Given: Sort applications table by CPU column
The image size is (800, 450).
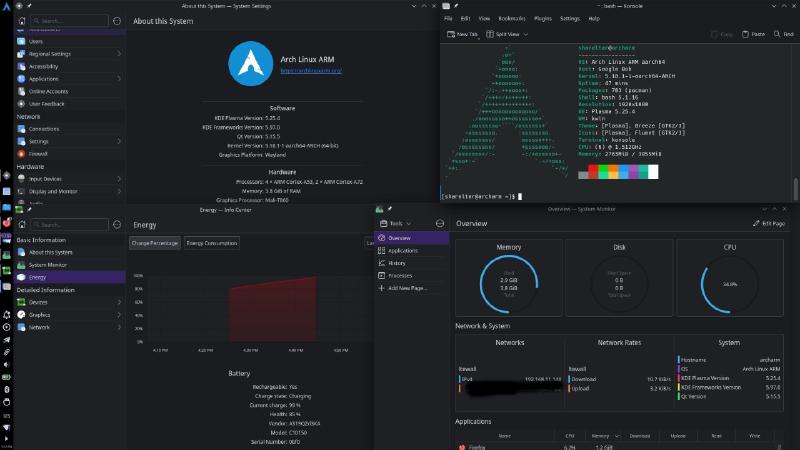Looking at the screenshot, I should [x=569, y=436].
